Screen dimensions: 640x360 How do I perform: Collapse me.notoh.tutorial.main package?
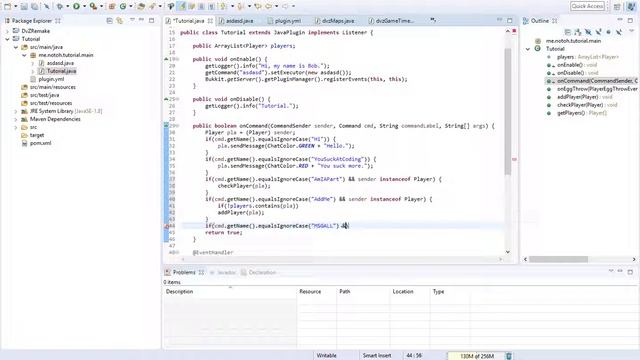24,55
